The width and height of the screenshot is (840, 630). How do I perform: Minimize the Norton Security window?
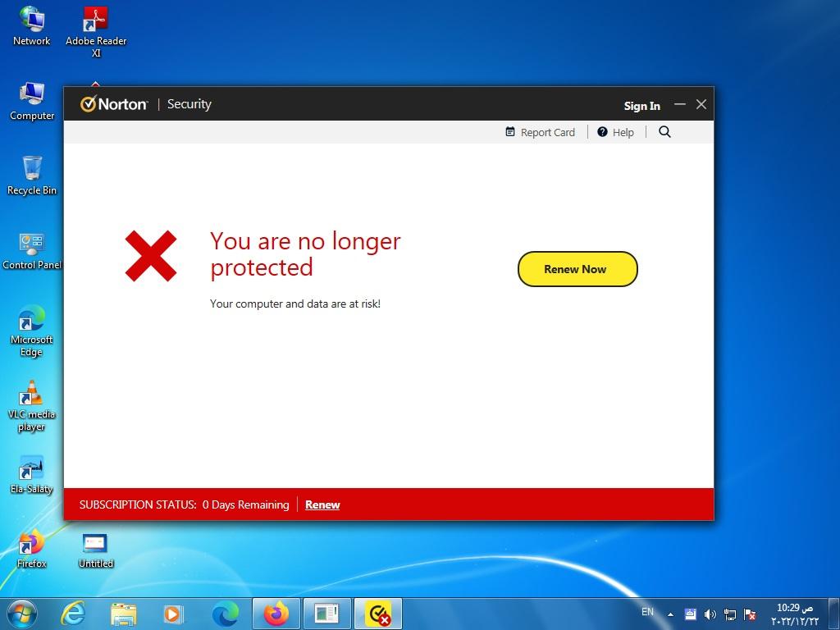click(680, 104)
